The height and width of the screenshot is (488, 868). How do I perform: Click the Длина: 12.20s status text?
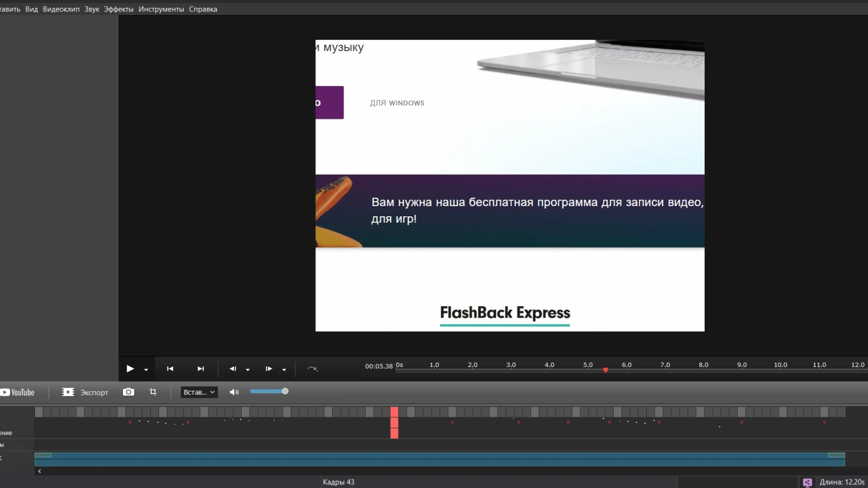click(842, 482)
